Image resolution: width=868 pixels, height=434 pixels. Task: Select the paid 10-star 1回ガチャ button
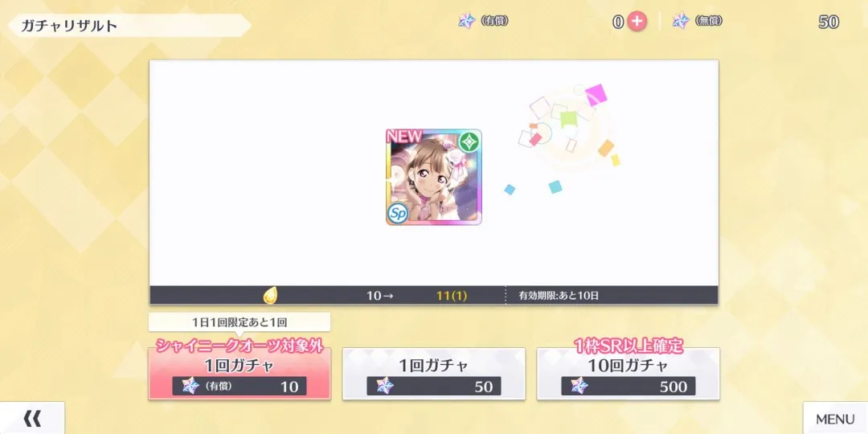coord(240,374)
